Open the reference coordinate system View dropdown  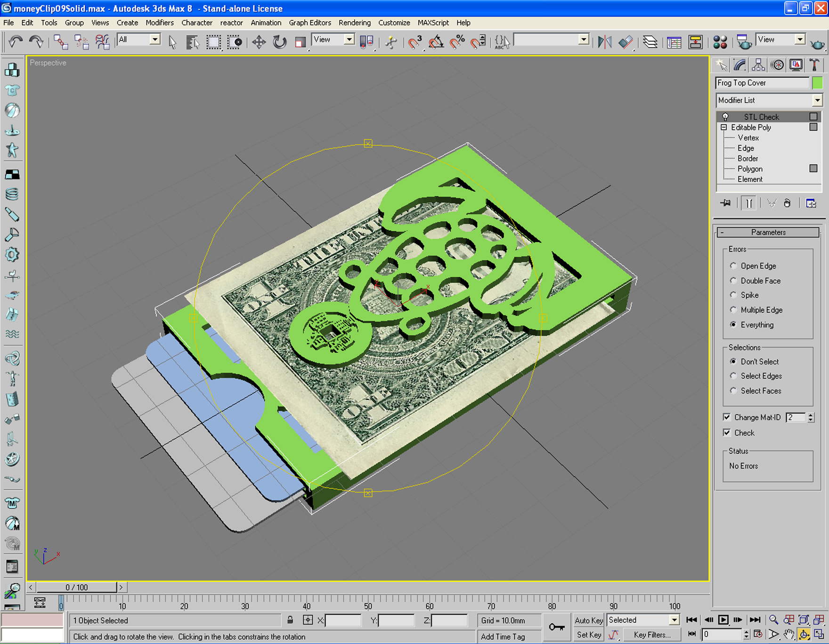tap(349, 40)
